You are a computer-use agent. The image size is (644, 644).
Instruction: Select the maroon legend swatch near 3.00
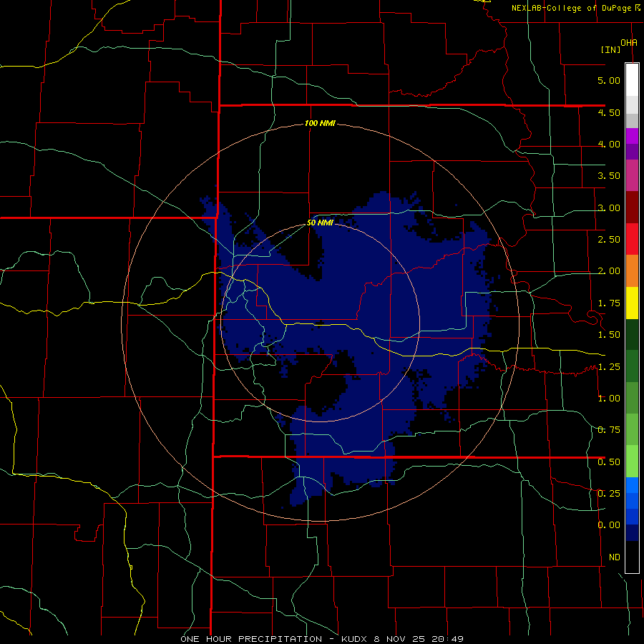632,208
